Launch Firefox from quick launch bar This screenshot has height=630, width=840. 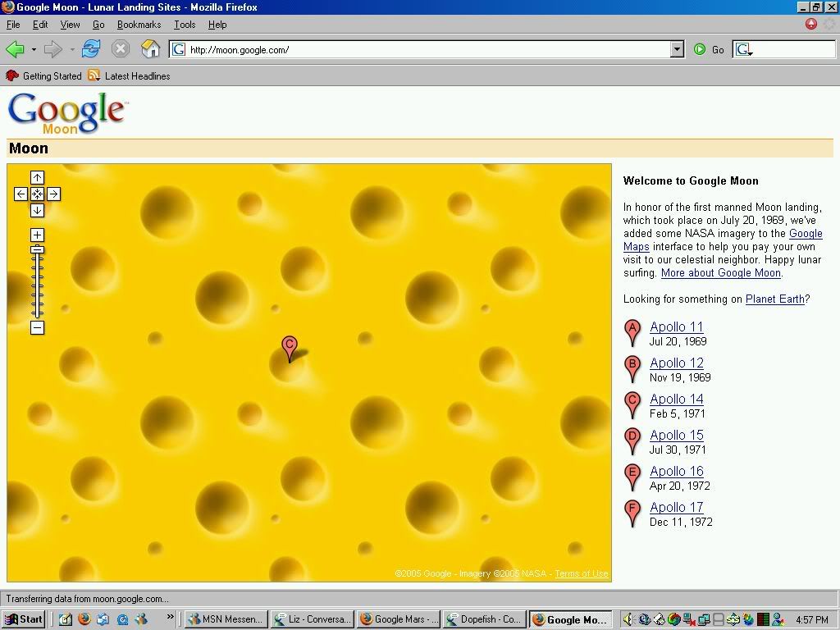tap(84, 619)
